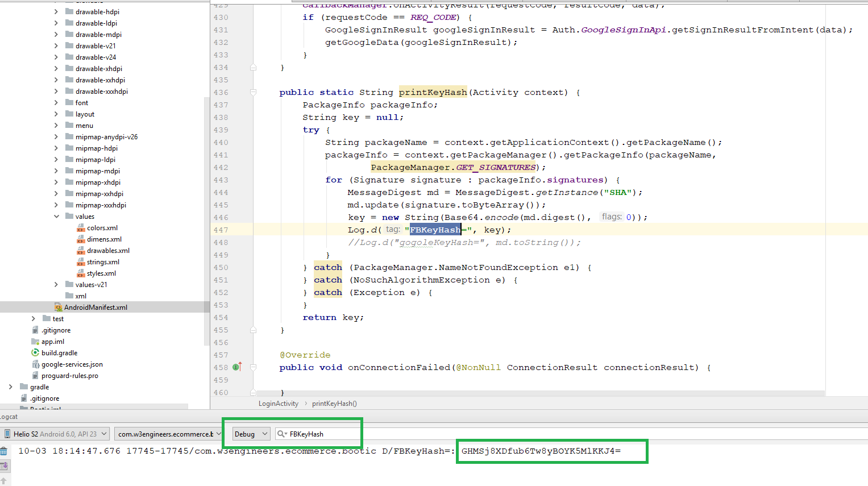Image resolution: width=868 pixels, height=486 pixels.
Task: Toggle fold end marker at line 455
Action: tap(253, 330)
